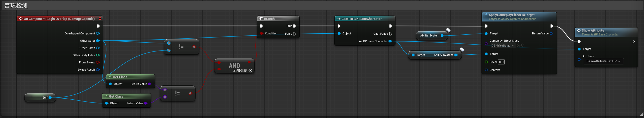Click the use-selected-asset arrow icon beside GE Melee Dama
The height and width of the screenshot is (118, 644).
point(518,46)
